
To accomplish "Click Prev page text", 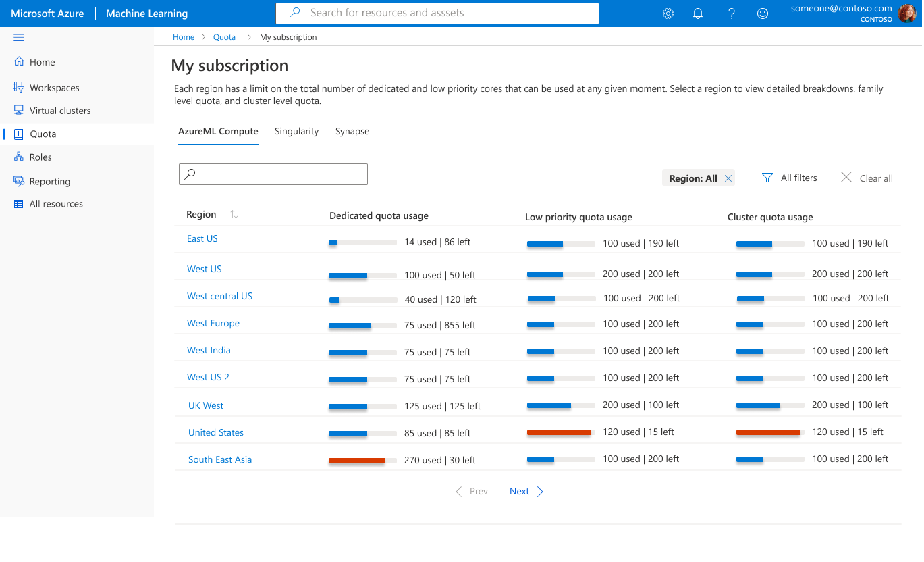I will [x=479, y=492].
